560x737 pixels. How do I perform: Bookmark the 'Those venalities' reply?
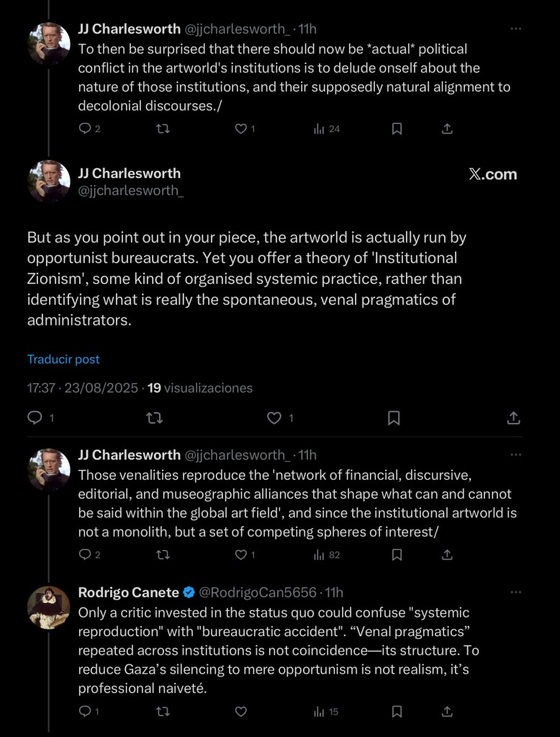[x=397, y=555]
